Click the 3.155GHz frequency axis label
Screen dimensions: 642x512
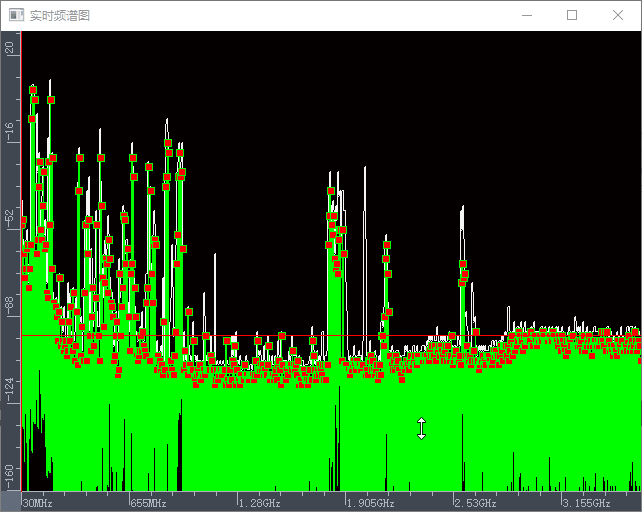[x=585, y=502]
